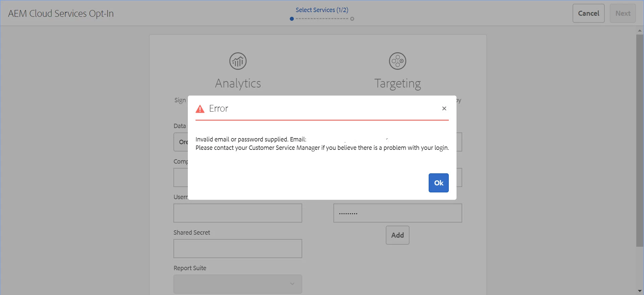
Task: Click the scrollbar up arrow
Action: tap(640, 31)
